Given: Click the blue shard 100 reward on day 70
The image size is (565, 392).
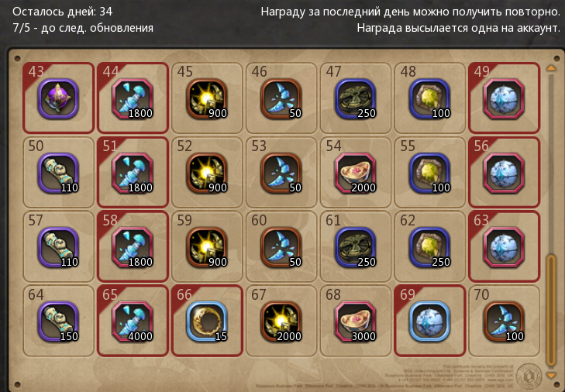Looking at the screenshot, I should [x=504, y=322].
